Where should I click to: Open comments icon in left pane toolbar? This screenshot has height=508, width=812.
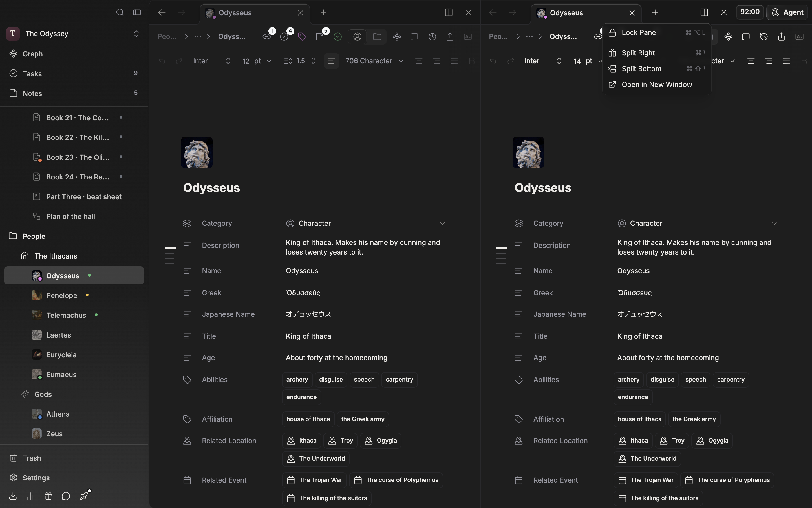point(414,37)
